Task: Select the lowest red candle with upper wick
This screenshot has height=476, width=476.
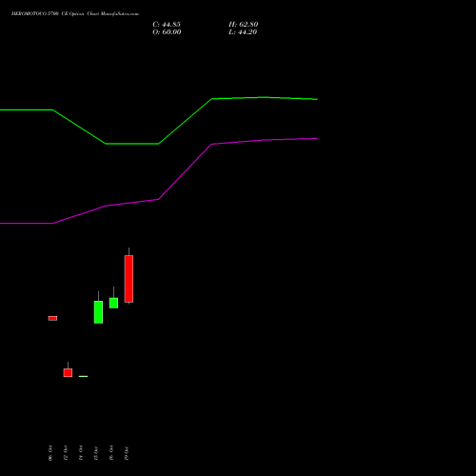Action: [x=68, y=372]
